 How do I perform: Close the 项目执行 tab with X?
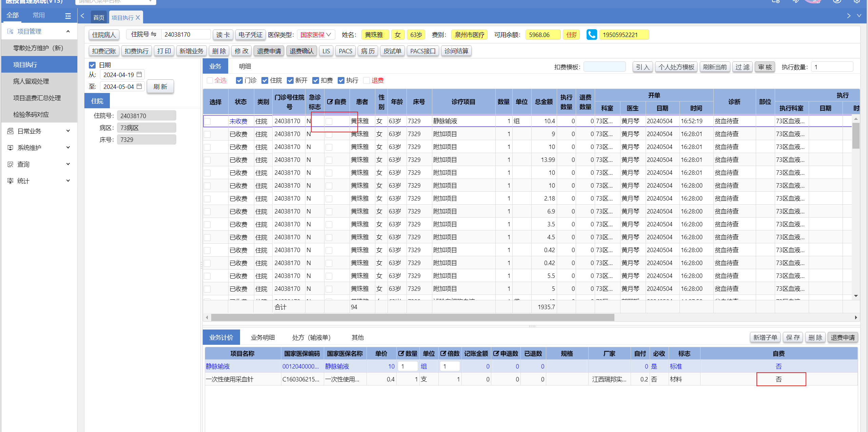click(x=138, y=18)
